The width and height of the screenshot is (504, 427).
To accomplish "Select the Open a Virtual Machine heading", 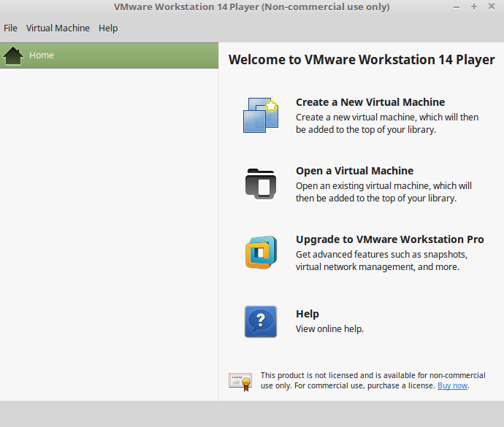I will [x=354, y=171].
